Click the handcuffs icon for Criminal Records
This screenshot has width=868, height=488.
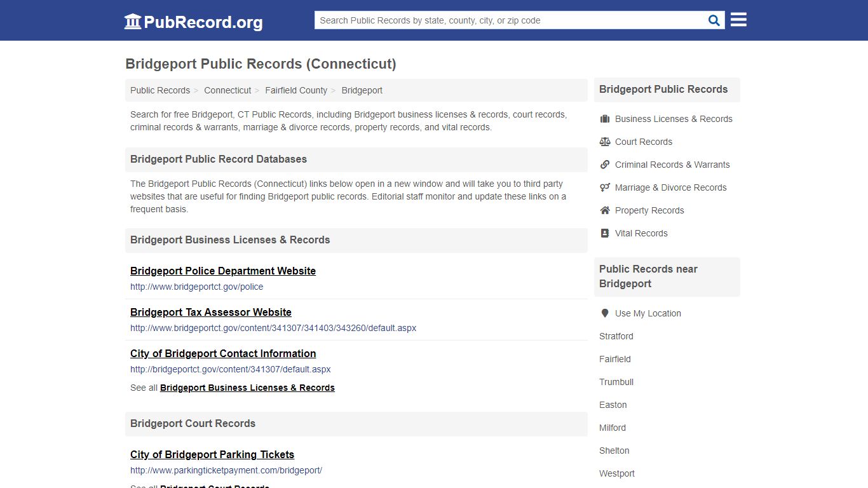point(605,165)
